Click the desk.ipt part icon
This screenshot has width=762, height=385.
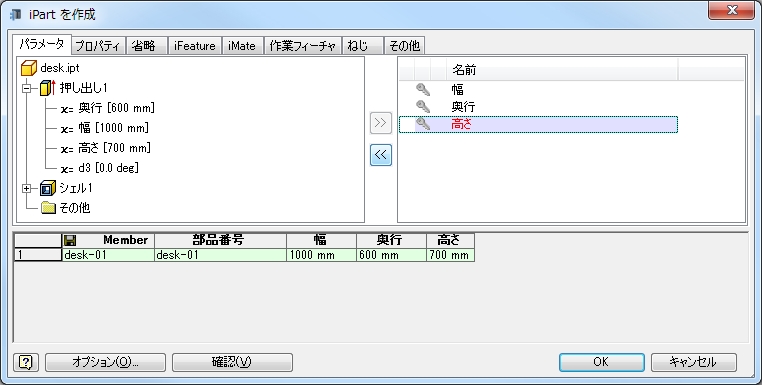[x=29, y=68]
